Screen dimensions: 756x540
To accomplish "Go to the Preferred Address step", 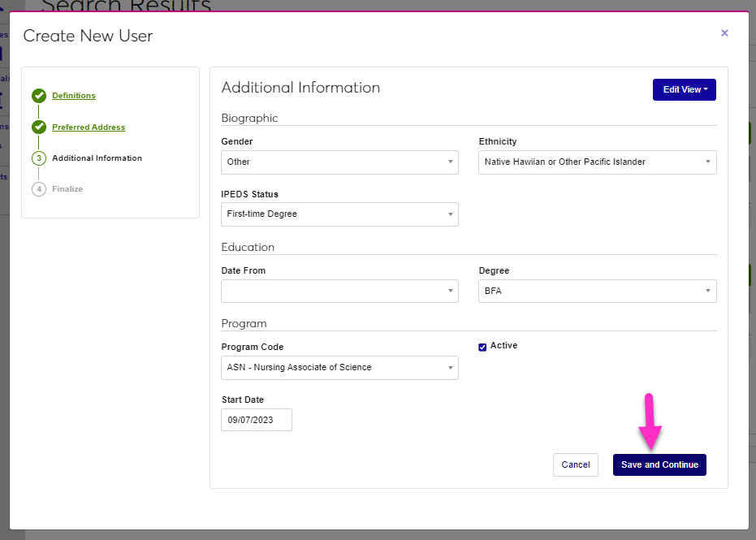I will point(89,127).
